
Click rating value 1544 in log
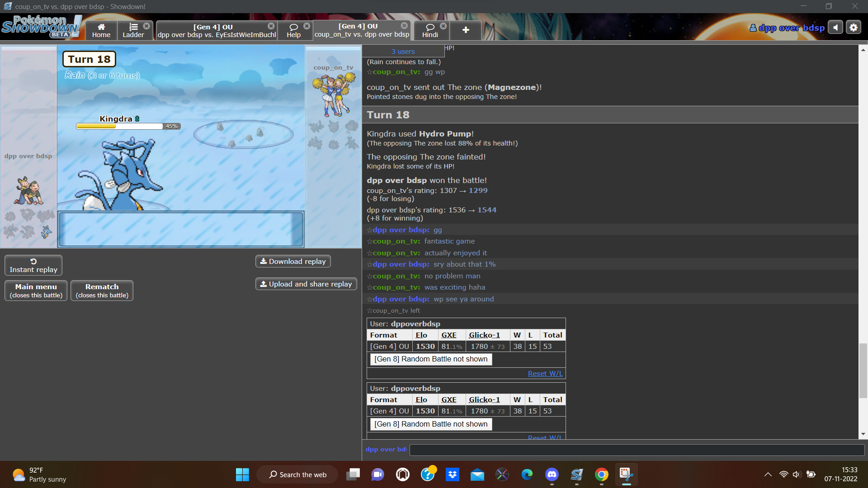click(x=487, y=210)
